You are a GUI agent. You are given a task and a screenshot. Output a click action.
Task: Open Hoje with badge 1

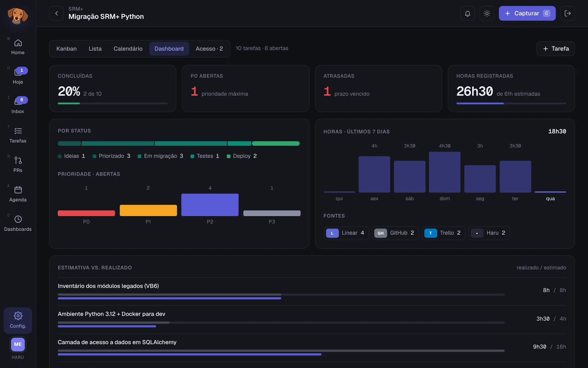pos(18,77)
